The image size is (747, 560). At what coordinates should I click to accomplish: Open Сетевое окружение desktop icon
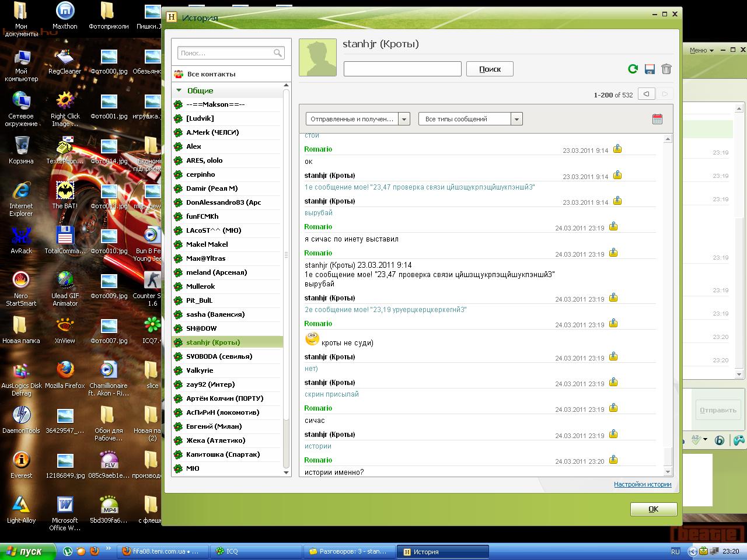coord(21,110)
